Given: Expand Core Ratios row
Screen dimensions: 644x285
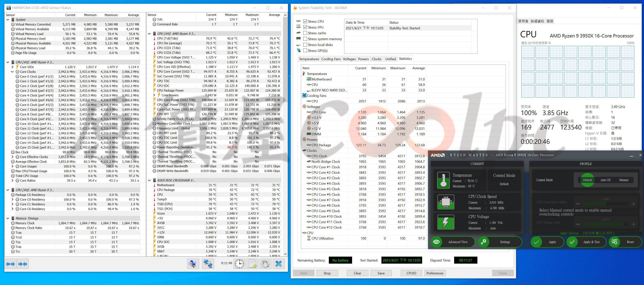Looking at the screenshot, I should [x=12, y=181].
